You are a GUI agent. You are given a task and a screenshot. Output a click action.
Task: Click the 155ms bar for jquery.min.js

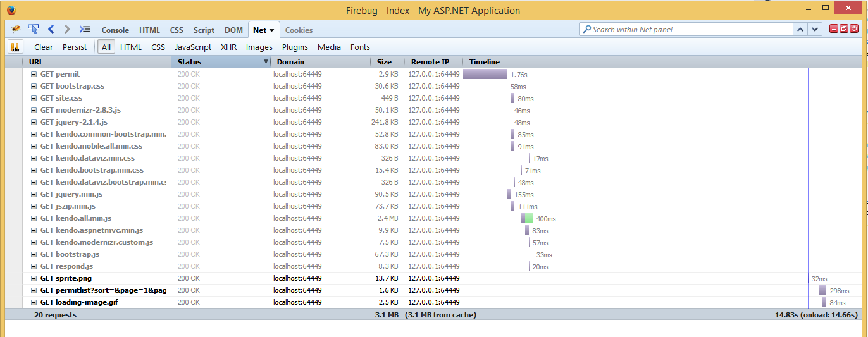(x=509, y=194)
